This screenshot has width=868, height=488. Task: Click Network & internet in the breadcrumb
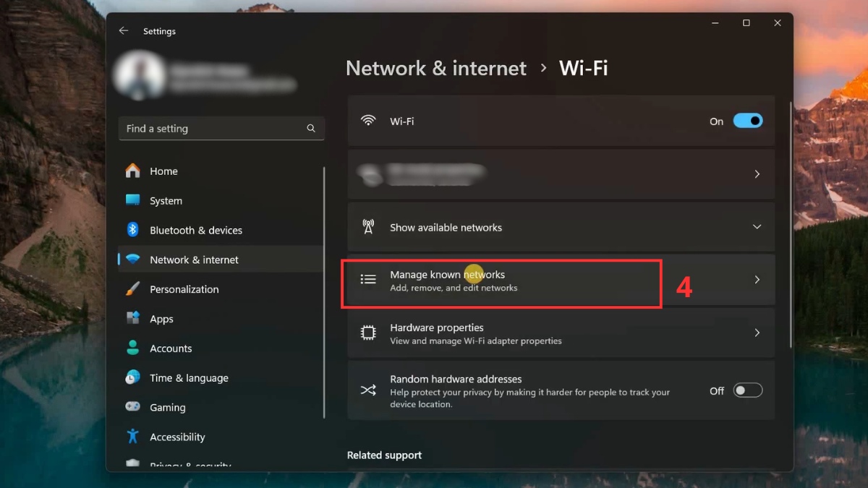coord(435,68)
